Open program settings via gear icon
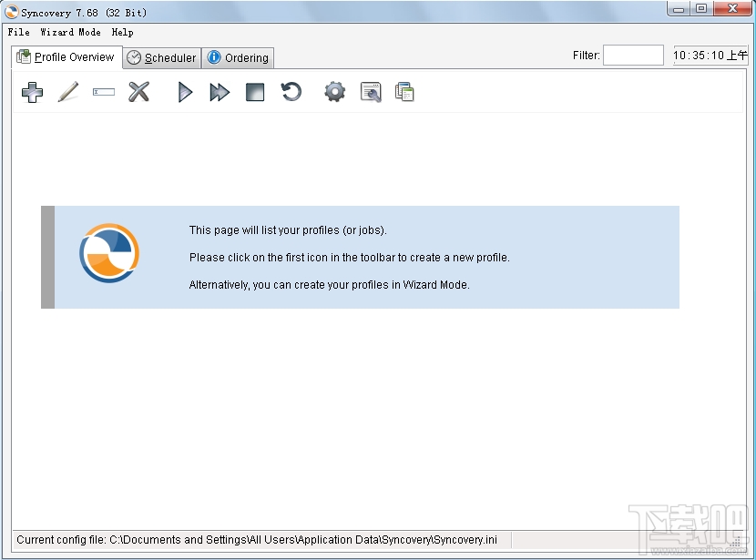The width and height of the screenshot is (756, 560). [334, 92]
